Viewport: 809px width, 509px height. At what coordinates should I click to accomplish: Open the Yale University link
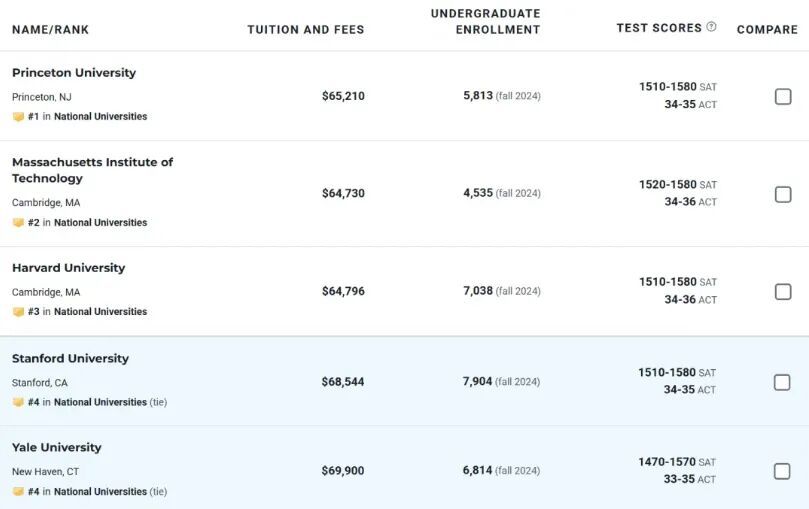(57, 448)
